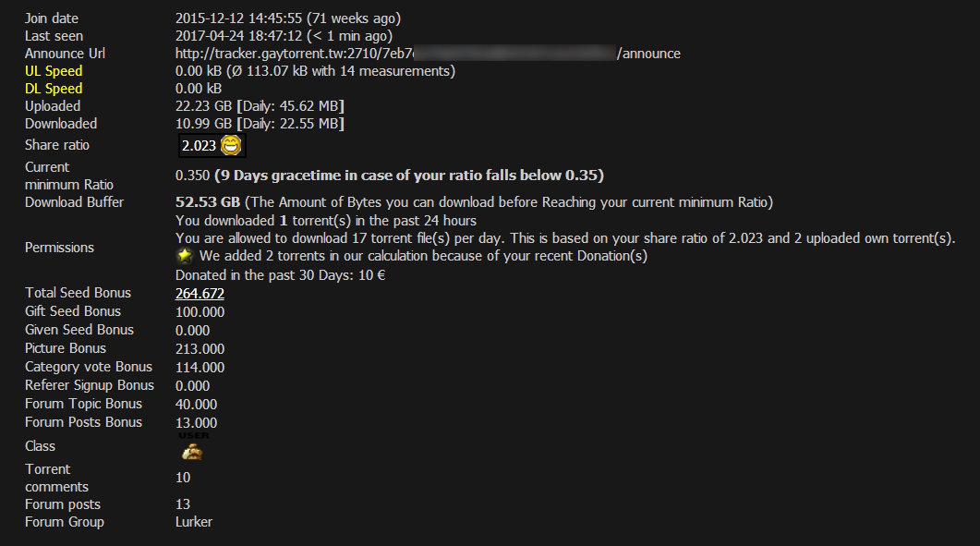980x546 pixels.
Task: Click the Forum Group value Lurker
Action: (x=194, y=522)
